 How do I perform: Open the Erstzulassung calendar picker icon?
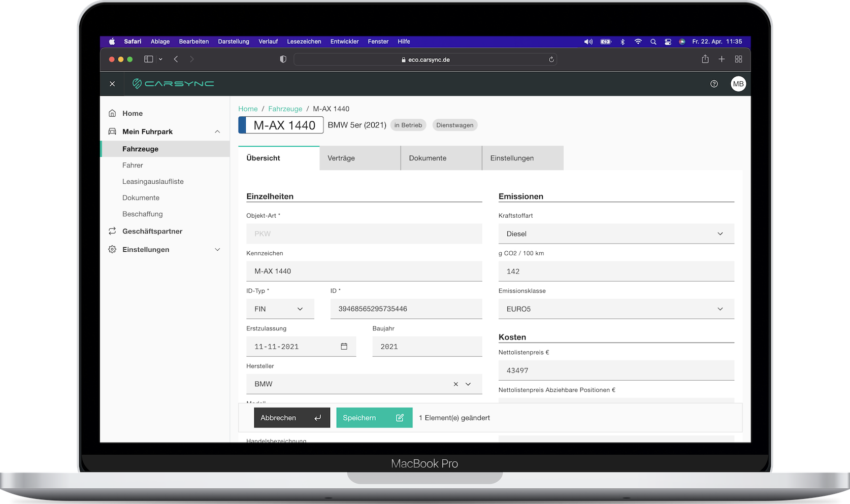pyautogui.click(x=344, y=346)
